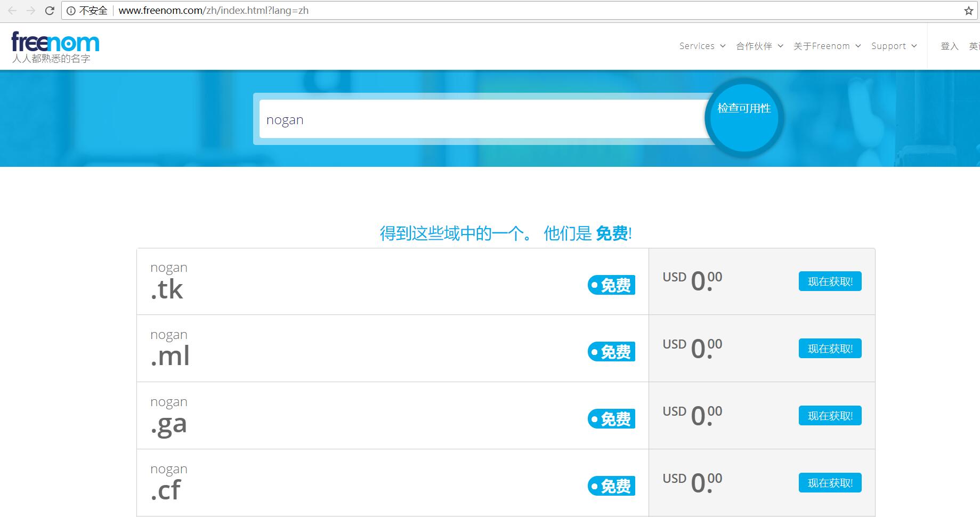The height and width of the screenshot is (517, 980).
Task: Click the 登入 login link
Action: point(949,46)
